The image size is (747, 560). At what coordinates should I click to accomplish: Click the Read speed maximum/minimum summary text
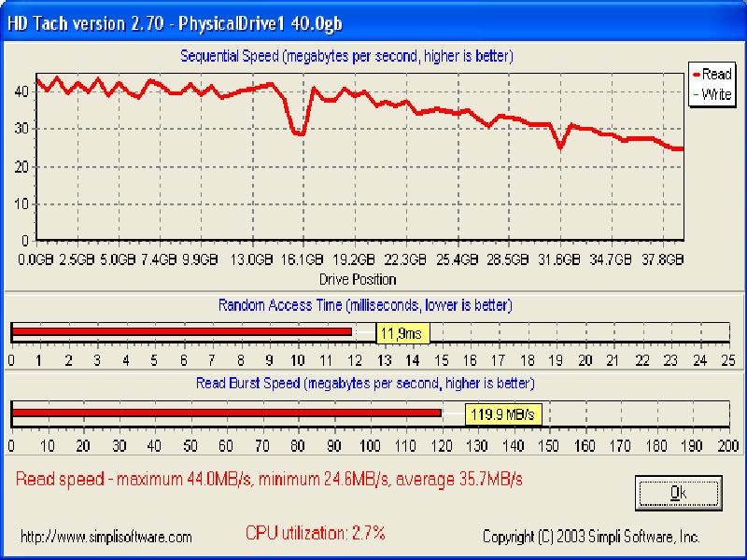pos(269,480)
